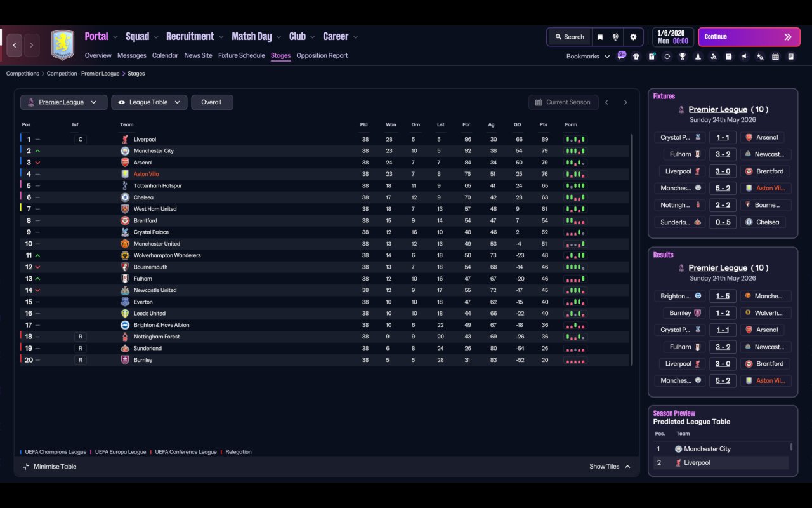Open the player search shortcut icon
This screenshot has width=812, height=508.
coord(714,57)
